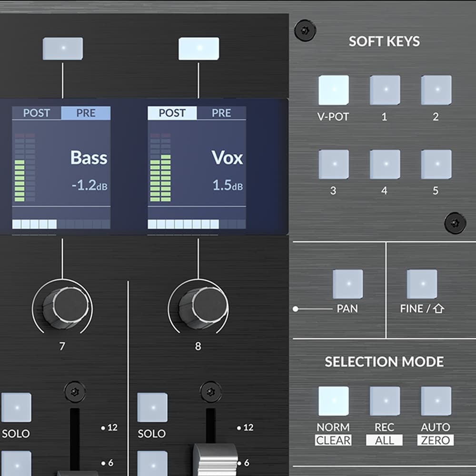Click the 12 dB mark on channel 8

(x=245, y=428)
